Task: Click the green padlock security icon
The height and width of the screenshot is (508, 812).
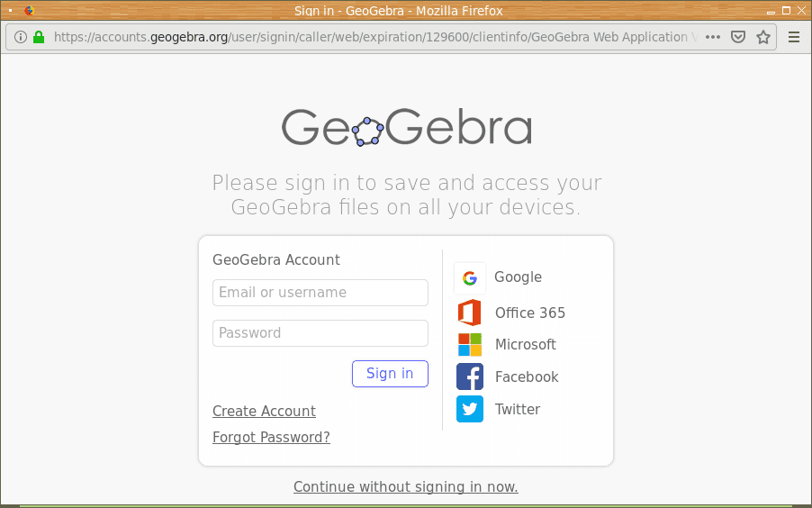Action: [x=39, y=37]
